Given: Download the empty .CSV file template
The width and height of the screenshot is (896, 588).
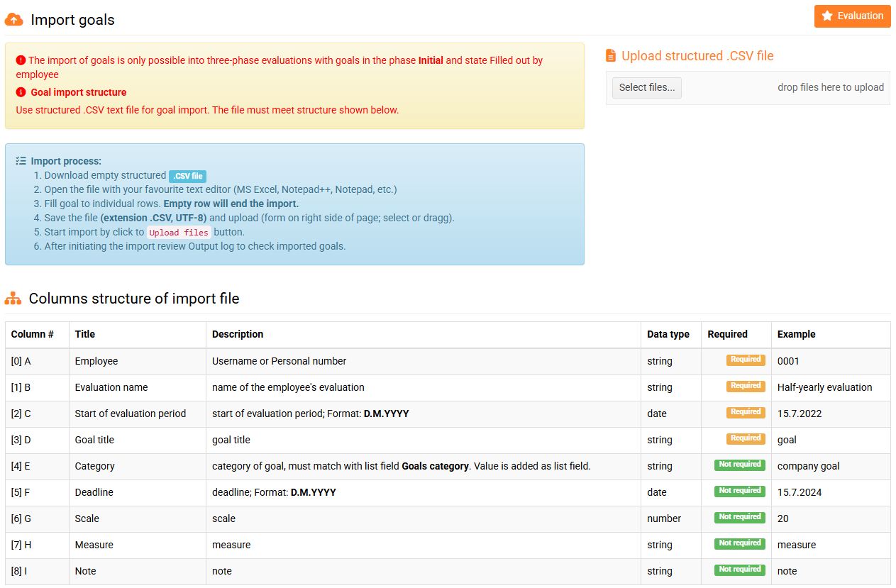Looking at the screenshot, I should [x=187, y=176].
